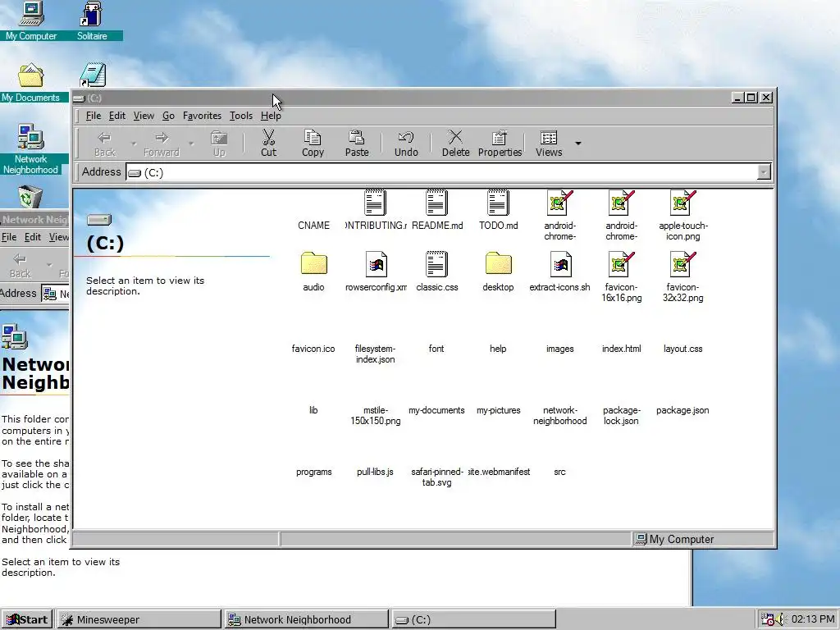Expand the Back history dropdown arrow in C: window
This screenshot has width=840, height=630.
(x=134, y=144)
